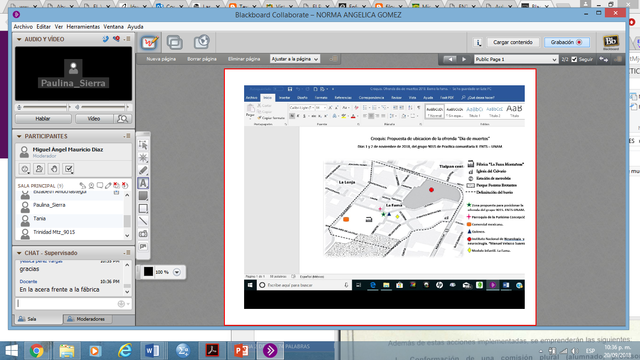The width and height of the screenshot is (640, 360).
Task: Open session information icon next to Cargar contenido
Action: coord(478,42)
